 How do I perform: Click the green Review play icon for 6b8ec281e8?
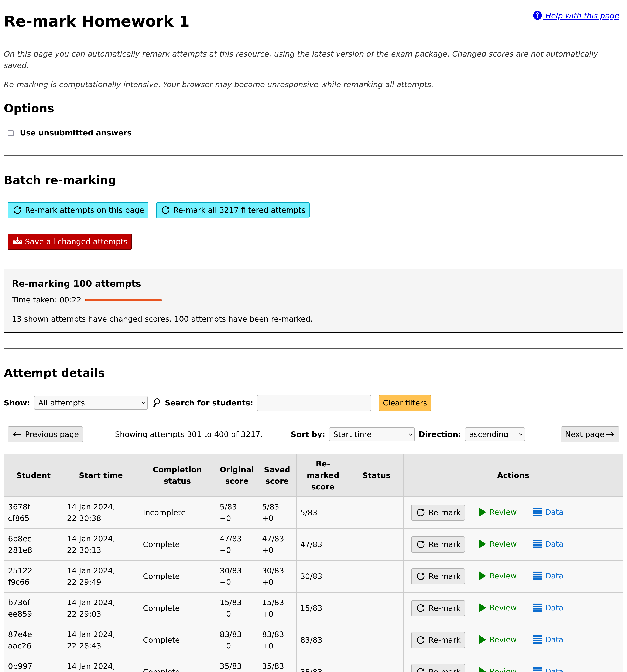(482, 544)
